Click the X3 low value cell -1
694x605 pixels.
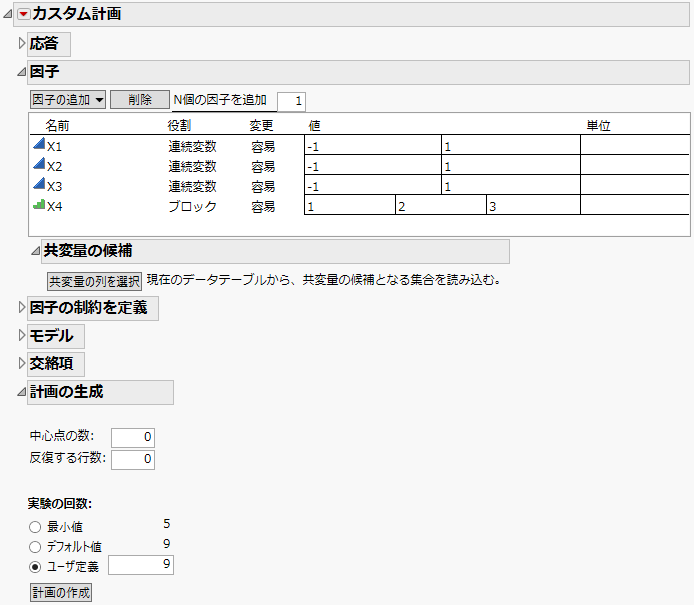373,185
